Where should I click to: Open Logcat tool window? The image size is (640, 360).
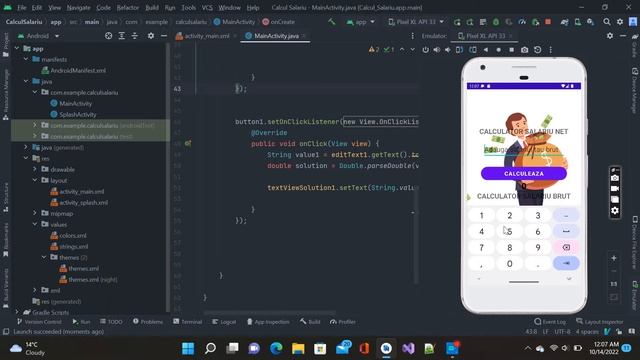point(224,322)
